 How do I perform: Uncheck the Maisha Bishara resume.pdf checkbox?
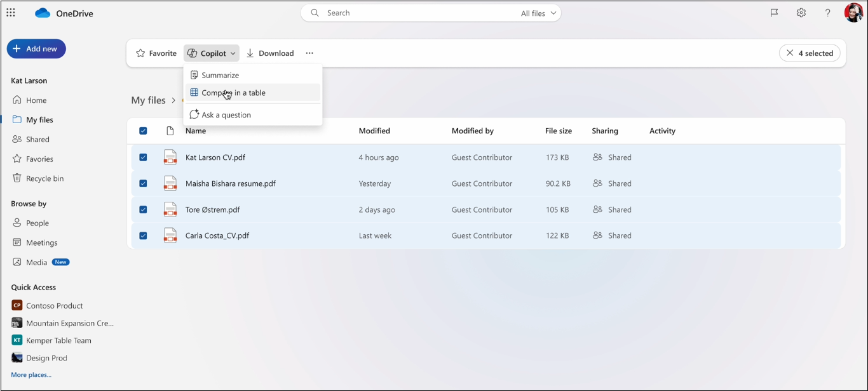[143, 183]
